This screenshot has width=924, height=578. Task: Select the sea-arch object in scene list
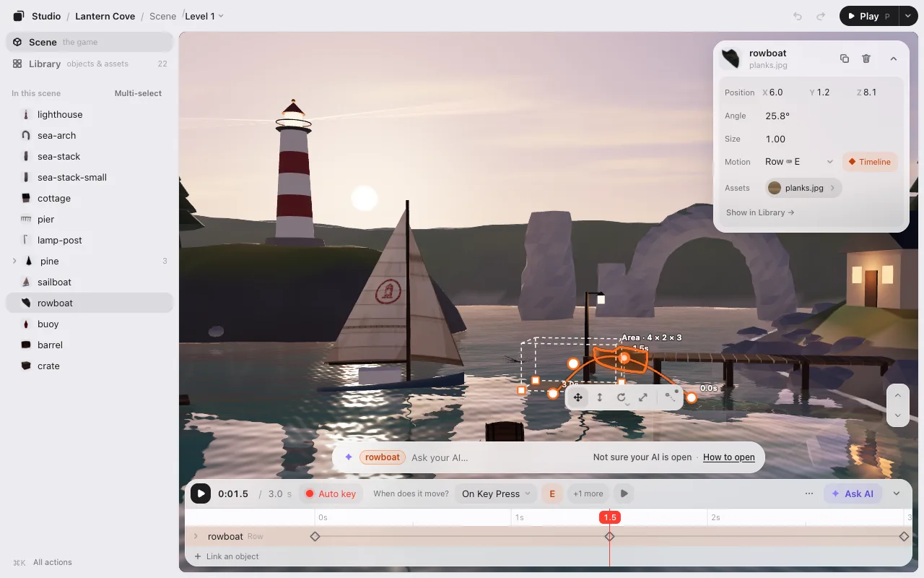pyautogui.click(x=90, y=135)
